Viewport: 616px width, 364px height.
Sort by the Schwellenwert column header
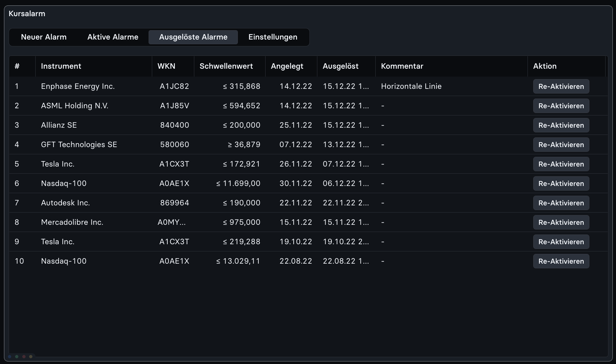tap(230, 66)
